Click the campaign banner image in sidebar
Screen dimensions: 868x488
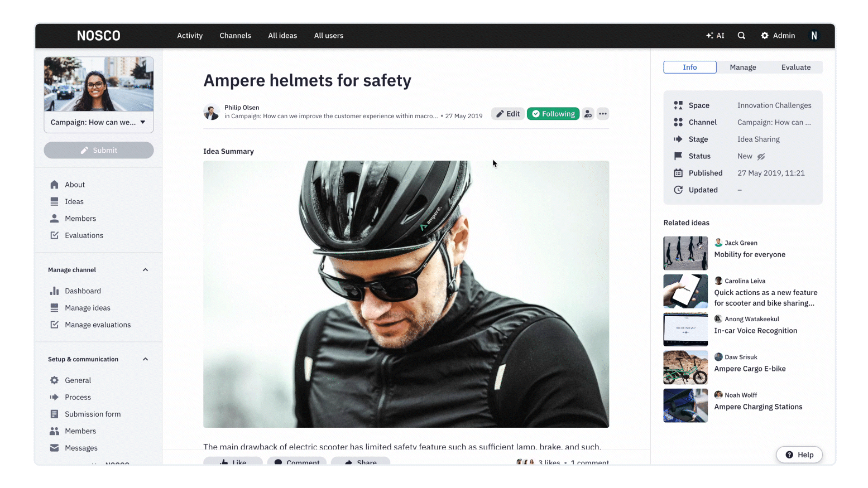pos(99,84)
